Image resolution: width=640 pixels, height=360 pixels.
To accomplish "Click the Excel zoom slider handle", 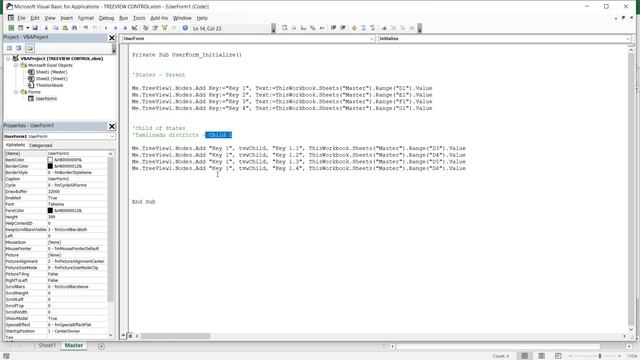I will pyautogui.click(x=600, y=356).
